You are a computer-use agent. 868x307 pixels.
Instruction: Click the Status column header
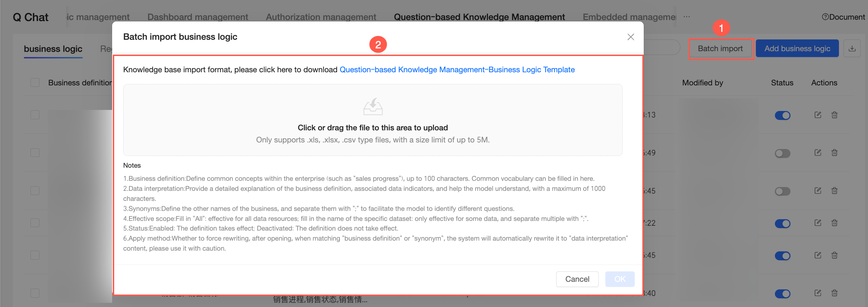pyautogui.click(x=782, y=83)
